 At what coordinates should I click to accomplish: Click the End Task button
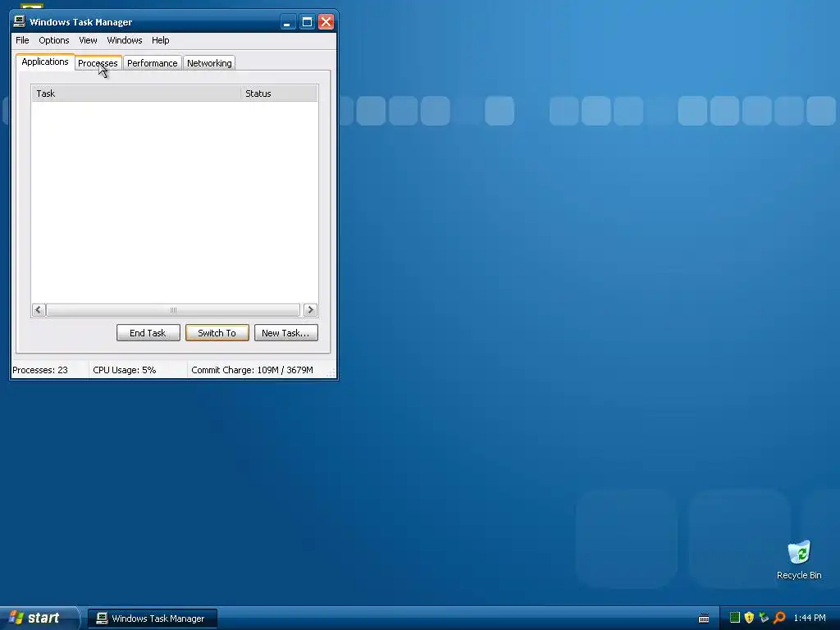coord(148,333)
